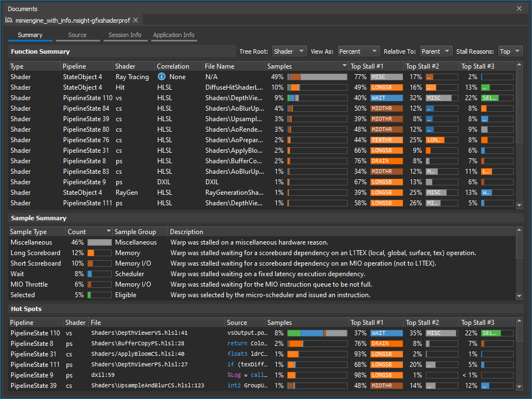The height and width of the screenshot is (399, 532).
Task: Open hot spot Shaders\DepthViewerVS.hlsl:41
Action: point(140,333)
